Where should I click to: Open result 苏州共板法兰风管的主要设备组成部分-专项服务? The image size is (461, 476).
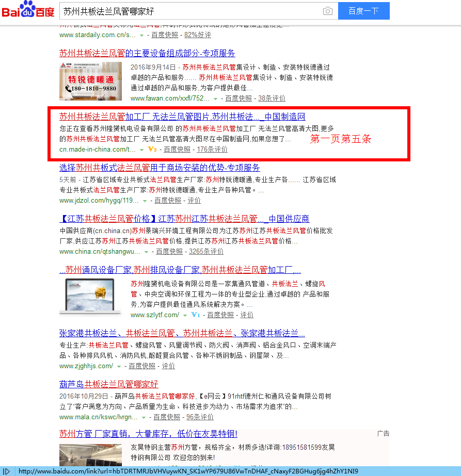[x=147, y=53]
